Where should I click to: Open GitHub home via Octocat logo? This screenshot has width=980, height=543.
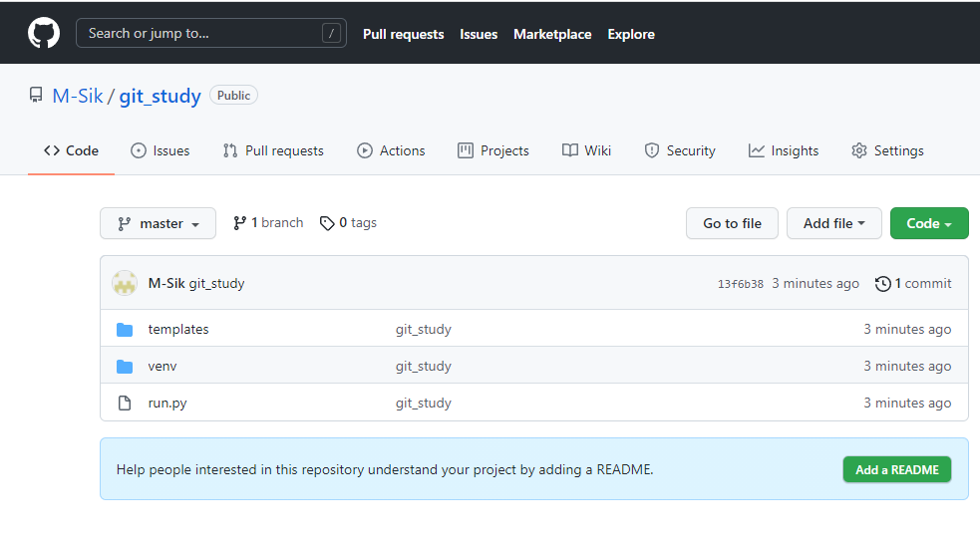(x=44, y=33)
